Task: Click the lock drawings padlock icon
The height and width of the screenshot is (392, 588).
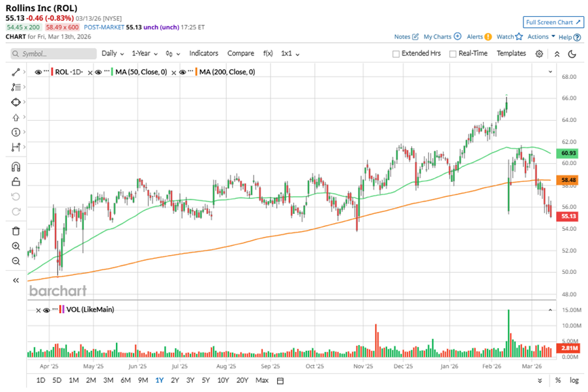Action: pyautogui.click(x=16, y=181)
